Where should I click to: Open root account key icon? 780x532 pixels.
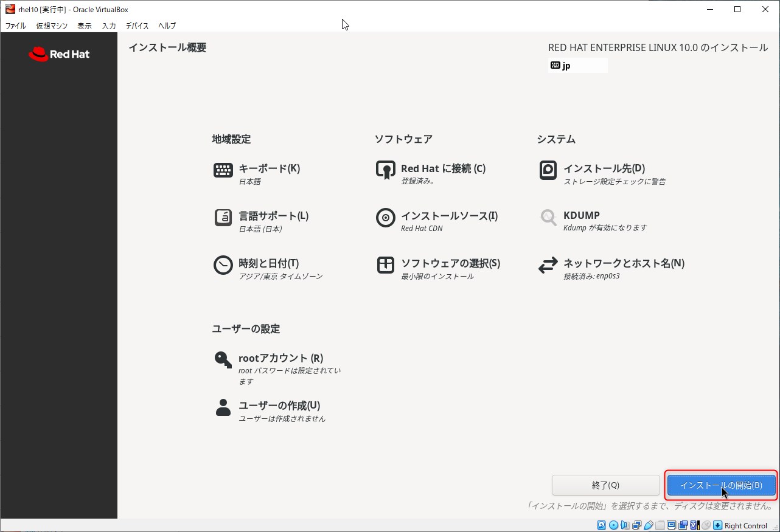coord(223,360)
